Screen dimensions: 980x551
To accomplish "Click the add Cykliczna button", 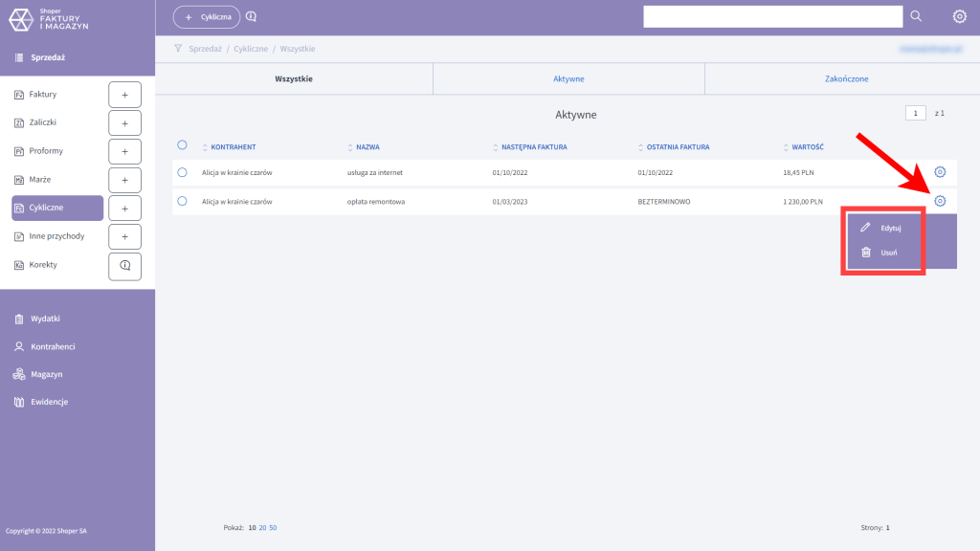I will (x=207, y=16).
